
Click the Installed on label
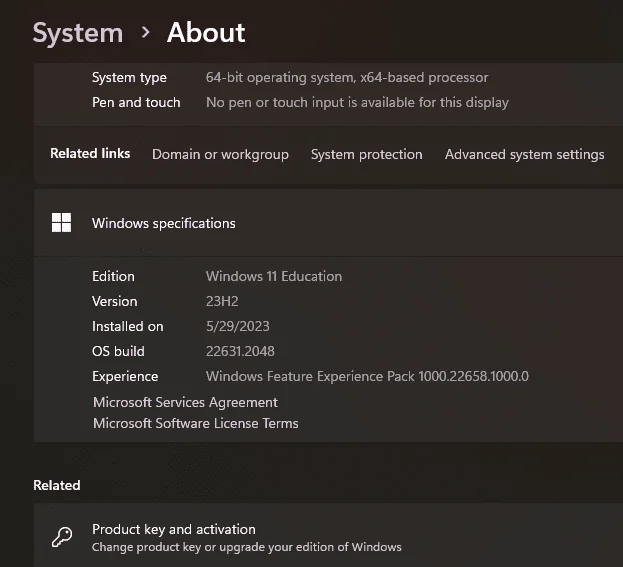pyautogui.click(x=128, y=326)
